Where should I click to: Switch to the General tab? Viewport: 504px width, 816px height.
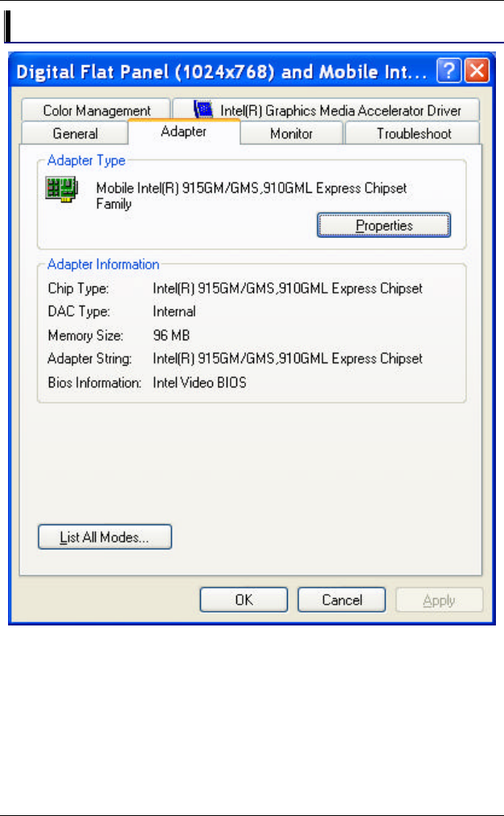point(75,133)
